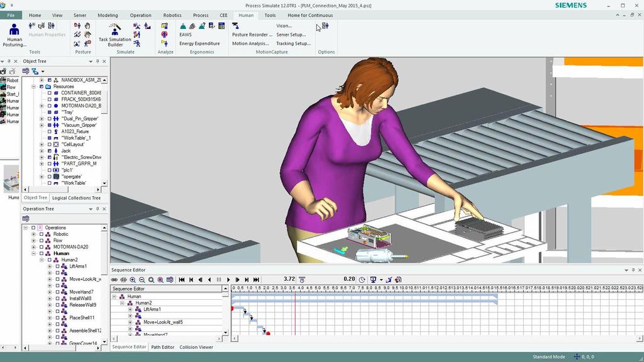644x362 pixels.
Task: Open the Object Tree filter dropdown arrow
Action: (x=43, y=72)
